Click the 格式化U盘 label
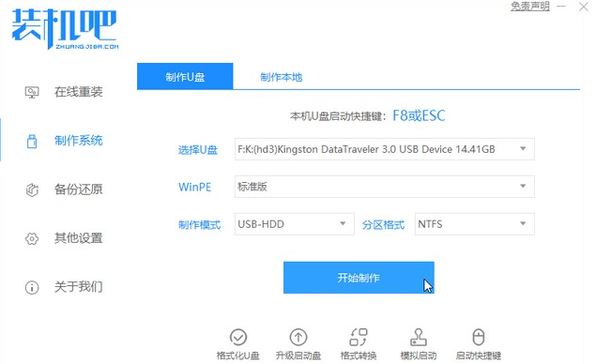Viewport: 611px width, 364px height. pyautogui.click(x=238, y=356)
